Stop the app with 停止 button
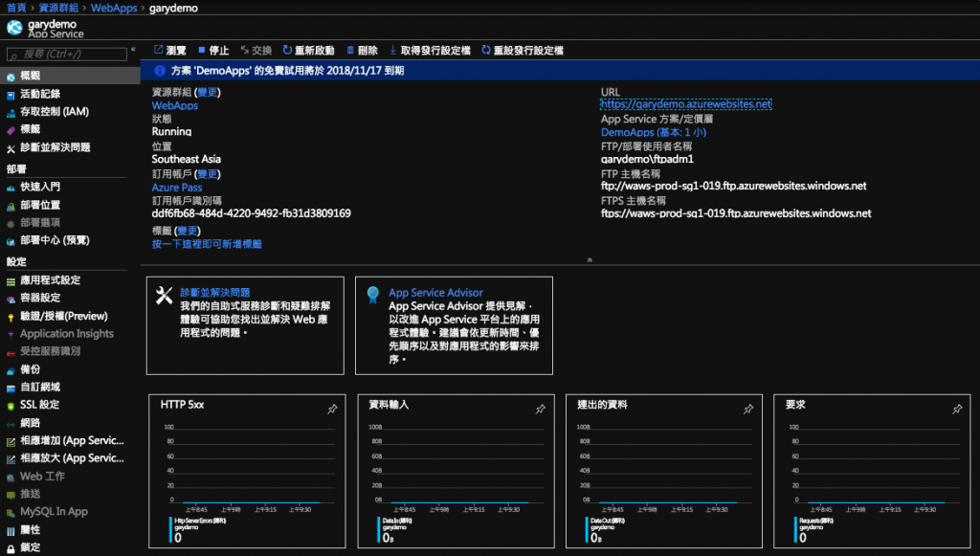Image resolution: width=980 pixels, height=556 pixels. click(213, 51)
